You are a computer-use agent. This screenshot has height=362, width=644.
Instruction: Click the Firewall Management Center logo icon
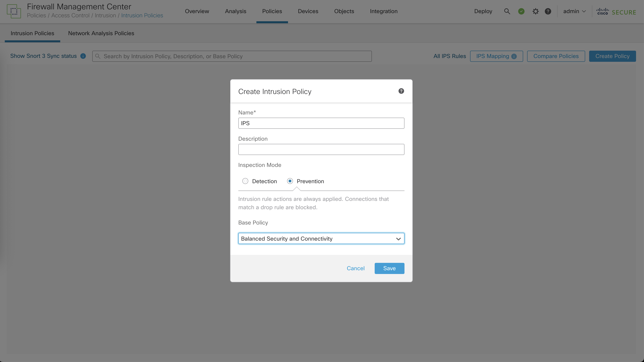[14, 11]
